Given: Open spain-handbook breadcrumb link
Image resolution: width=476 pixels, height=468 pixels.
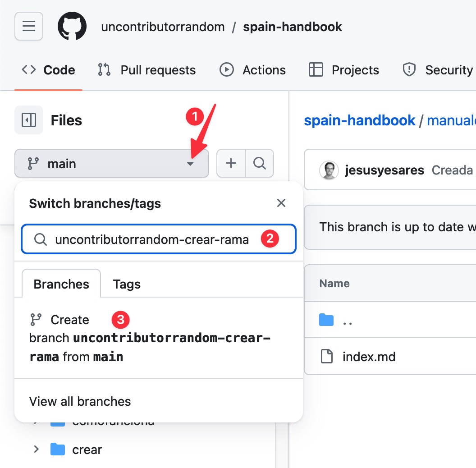Looking at the screenshot, I should (x=359, y=120).
